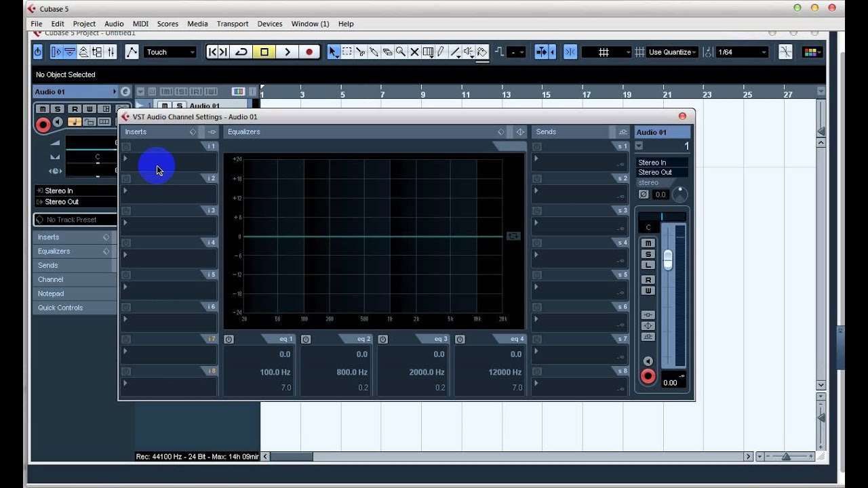Screen dimensions: 868x488
Task: Click the eq 1 frequency 100.0 Hz
Action: point(275,372)
